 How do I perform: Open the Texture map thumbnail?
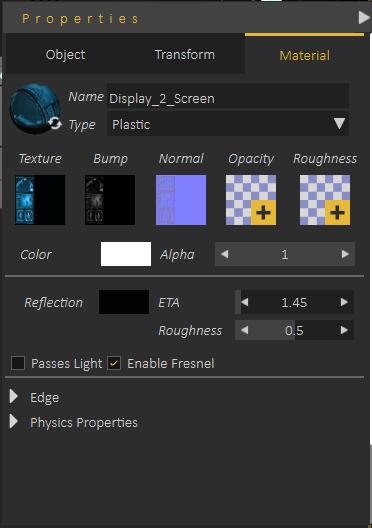[40, 200]
